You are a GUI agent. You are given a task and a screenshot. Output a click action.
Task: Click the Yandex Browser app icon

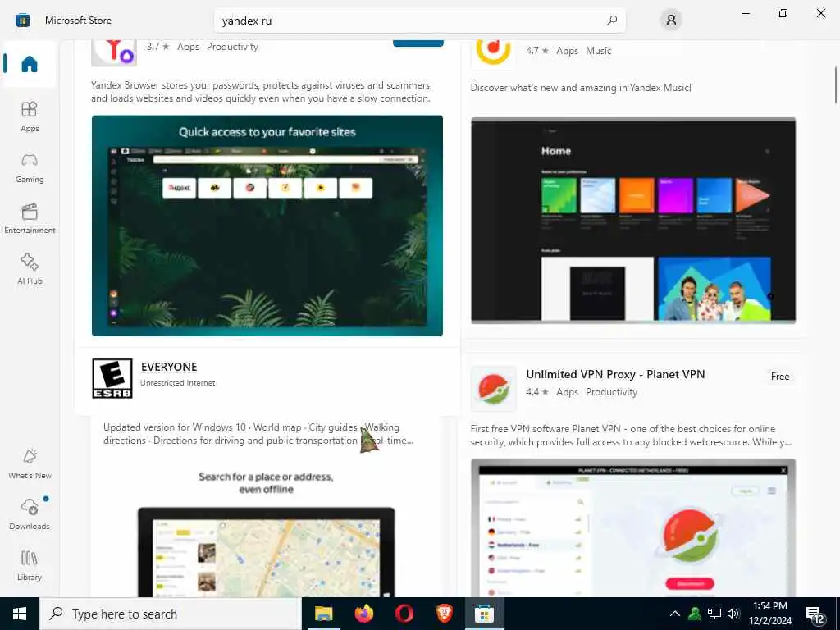point(114,52)
